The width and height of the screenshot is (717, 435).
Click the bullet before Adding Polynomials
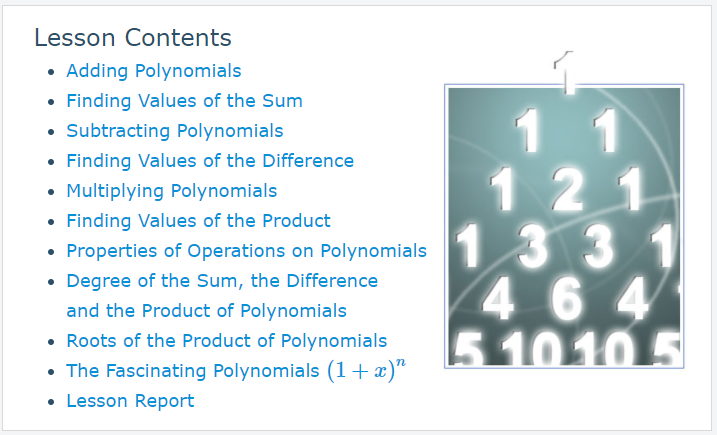[51, 72]
